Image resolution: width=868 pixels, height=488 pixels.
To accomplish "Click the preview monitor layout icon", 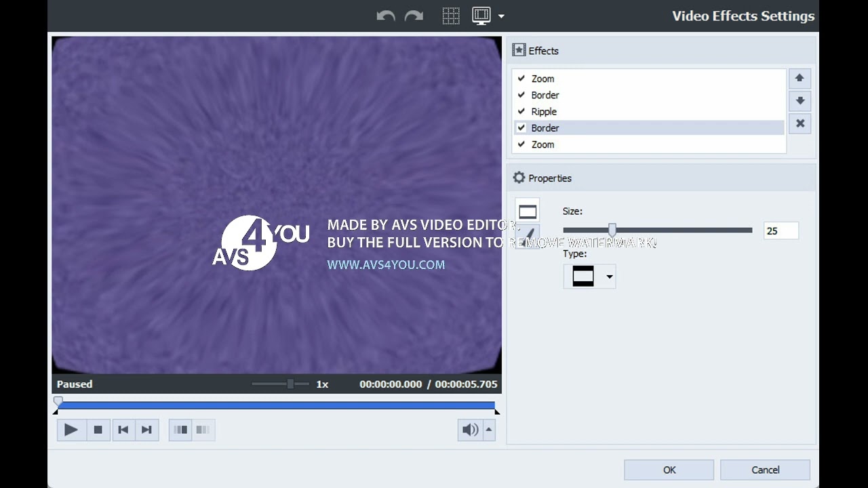I will [481, 16].
